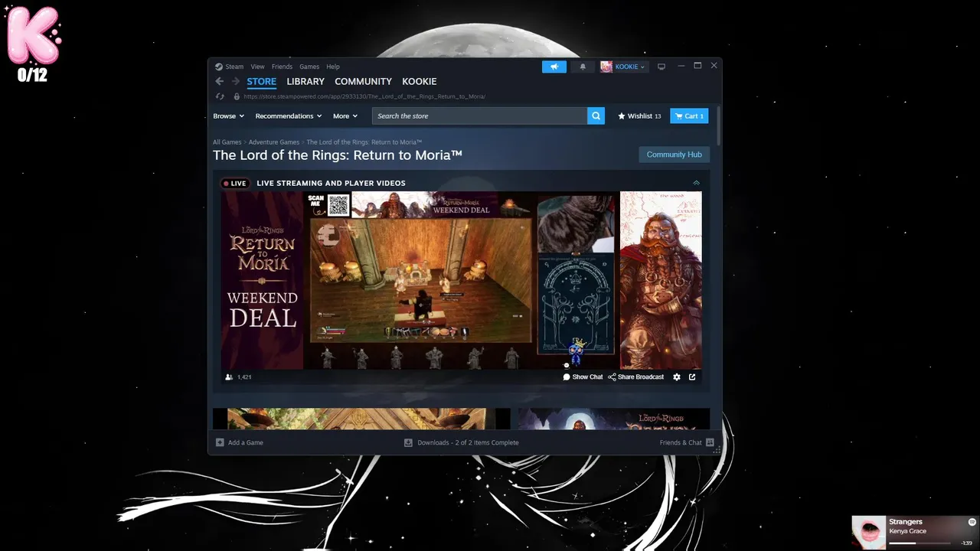
Task: Click the Share Broadcast text label
Action: click(x=641, y=377)
